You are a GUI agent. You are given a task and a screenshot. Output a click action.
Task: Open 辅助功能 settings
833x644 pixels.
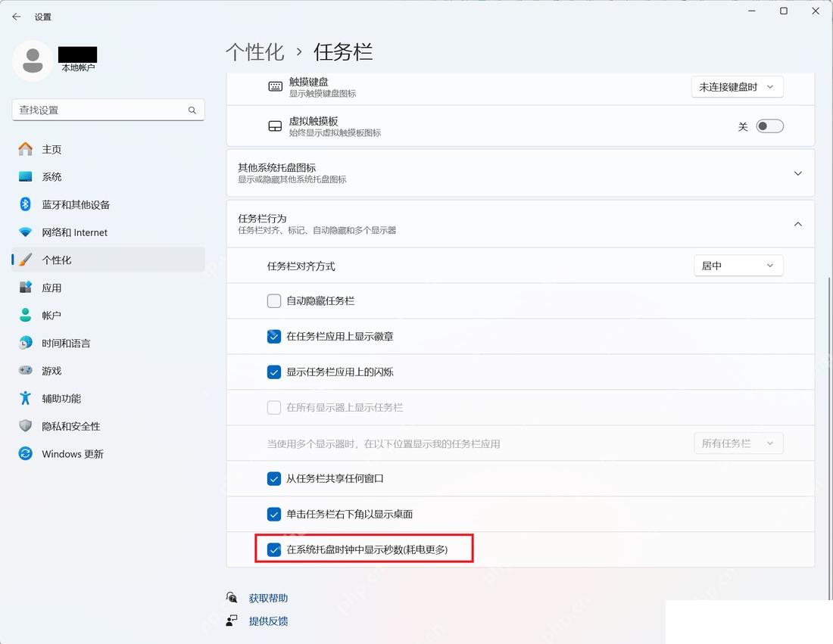pos(108,398)
